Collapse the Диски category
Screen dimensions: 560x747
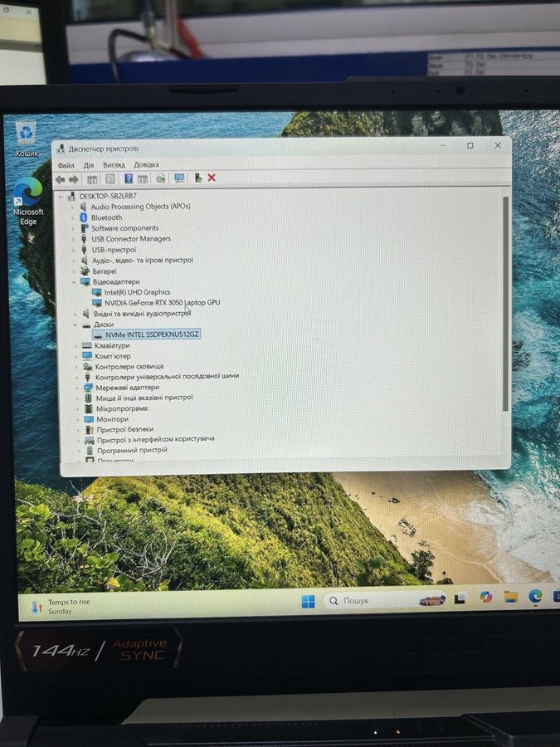[75, 325]
